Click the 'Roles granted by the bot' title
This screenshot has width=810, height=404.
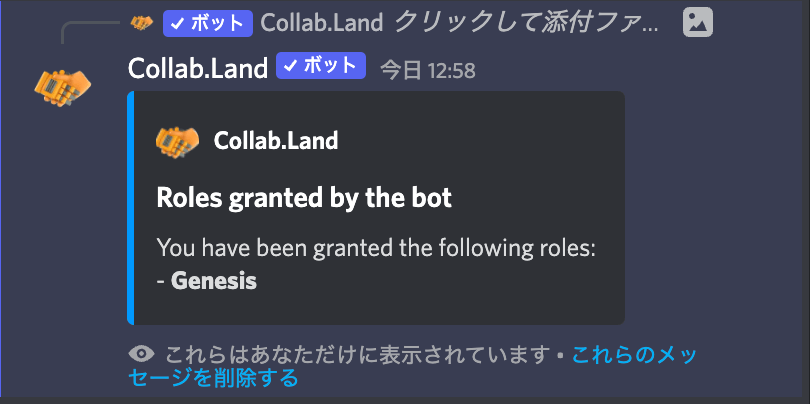pos(304,198)
